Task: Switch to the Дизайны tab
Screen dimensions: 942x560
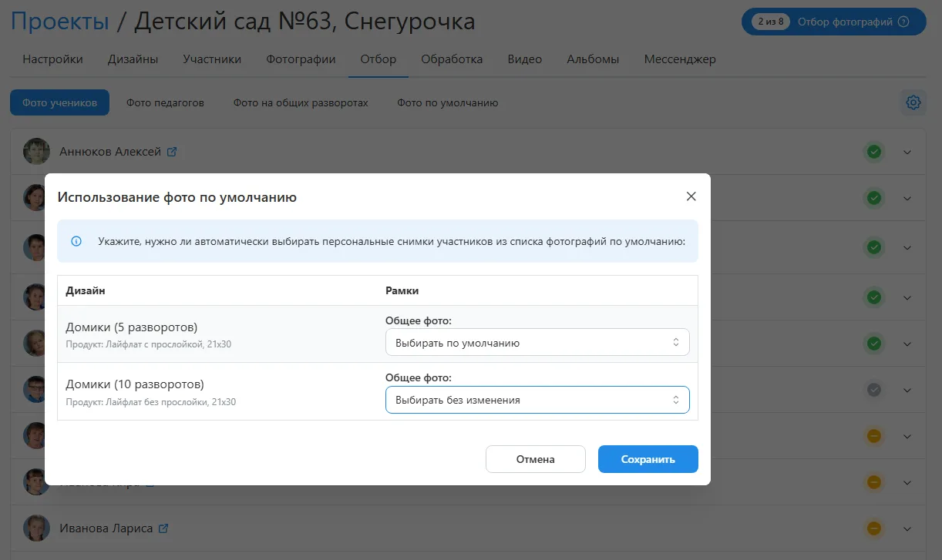Action: point(133,59)
